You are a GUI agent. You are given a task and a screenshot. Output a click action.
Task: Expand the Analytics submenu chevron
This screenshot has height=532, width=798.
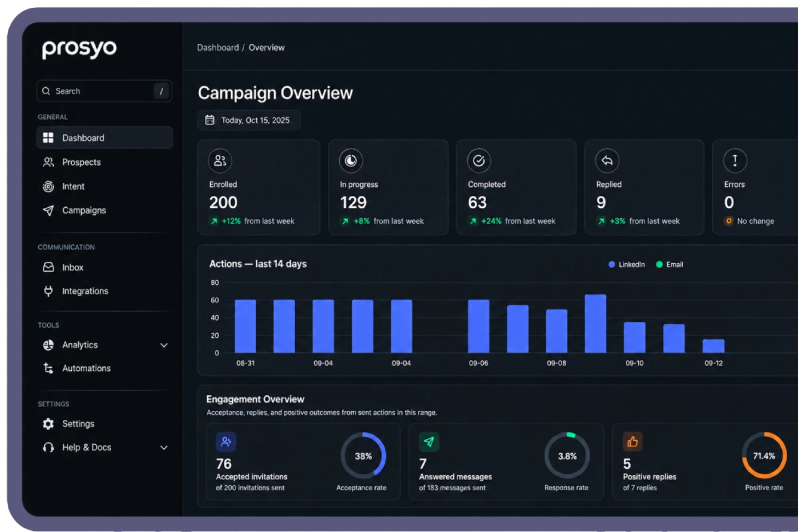tap(164, 345)
